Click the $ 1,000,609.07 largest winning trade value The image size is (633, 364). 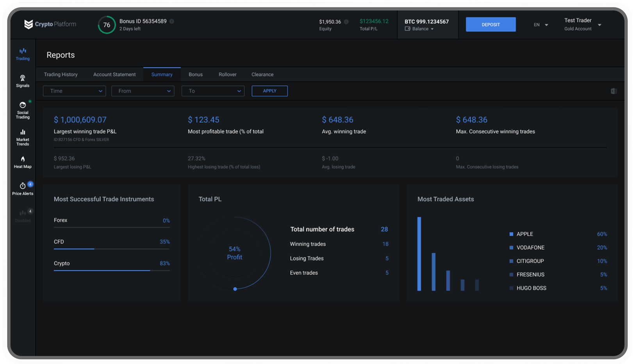coord(80,120)
